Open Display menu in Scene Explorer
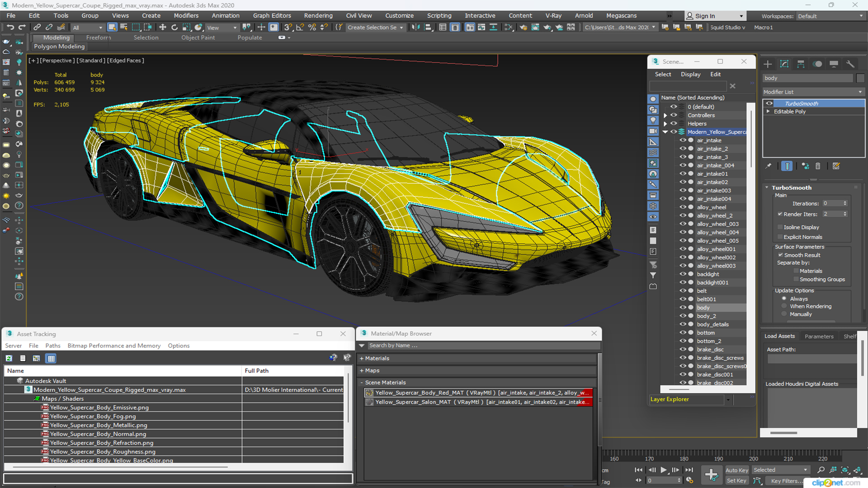Image resolution: width=868 pixels, height=488 pixels. 691,74
